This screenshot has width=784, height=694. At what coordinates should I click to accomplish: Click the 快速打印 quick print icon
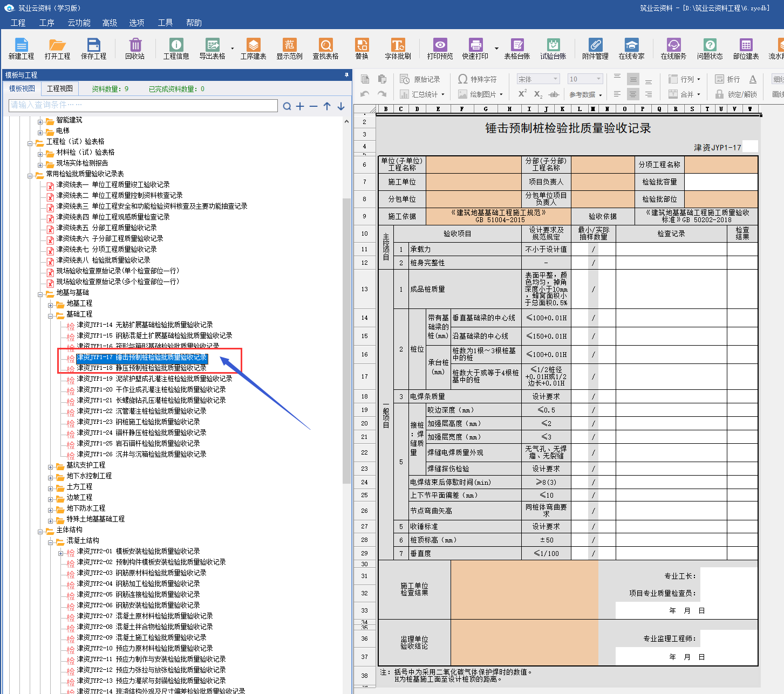pos(475,49)
